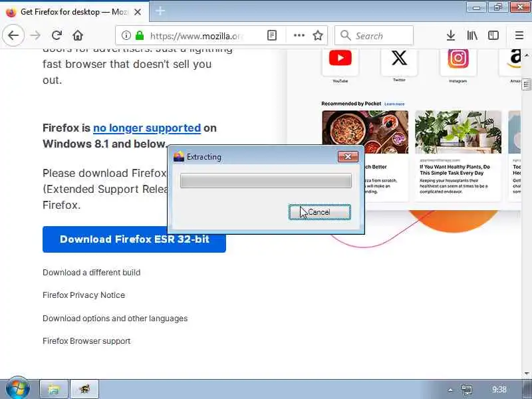Open Firefox Privacy Notice link
The height and width of the screenshot is (399, 532).
(84, 295)
